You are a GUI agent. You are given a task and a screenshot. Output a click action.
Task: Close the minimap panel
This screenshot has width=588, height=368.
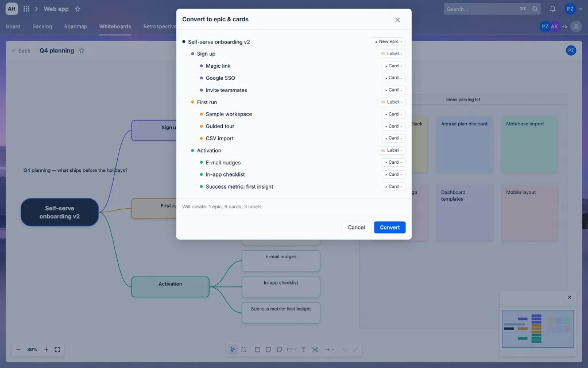point(569,297)
